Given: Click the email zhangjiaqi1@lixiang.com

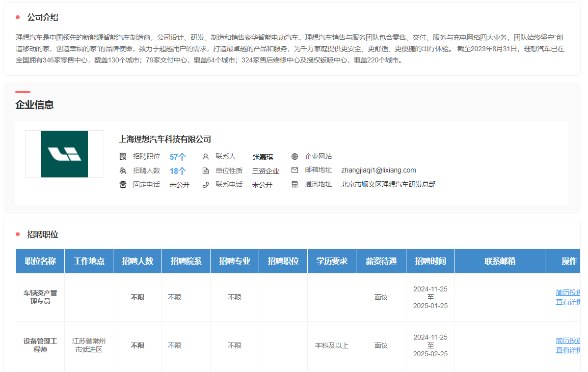Looking at the screenshot, I should click(x=378, y=170).
